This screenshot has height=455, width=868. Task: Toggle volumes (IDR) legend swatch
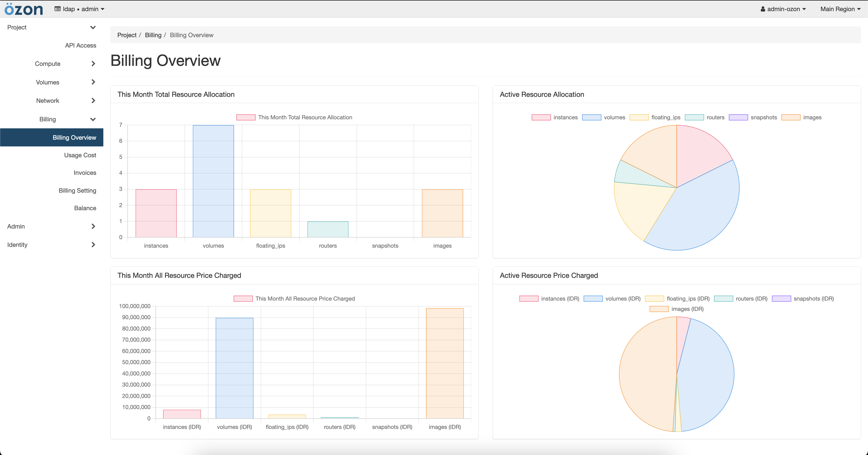(593, 299)
